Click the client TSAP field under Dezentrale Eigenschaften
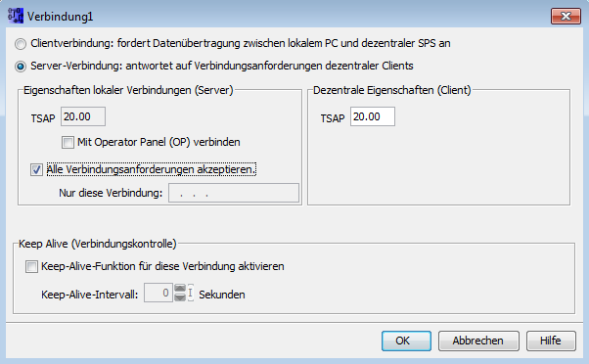Viewport: 589px width, 364px height. 373,116
